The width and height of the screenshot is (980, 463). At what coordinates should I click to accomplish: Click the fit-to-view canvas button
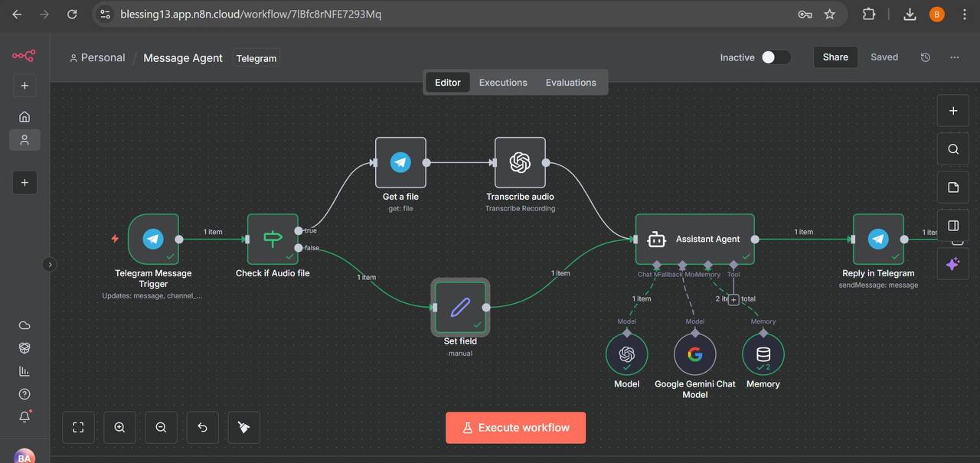[78, 428]
